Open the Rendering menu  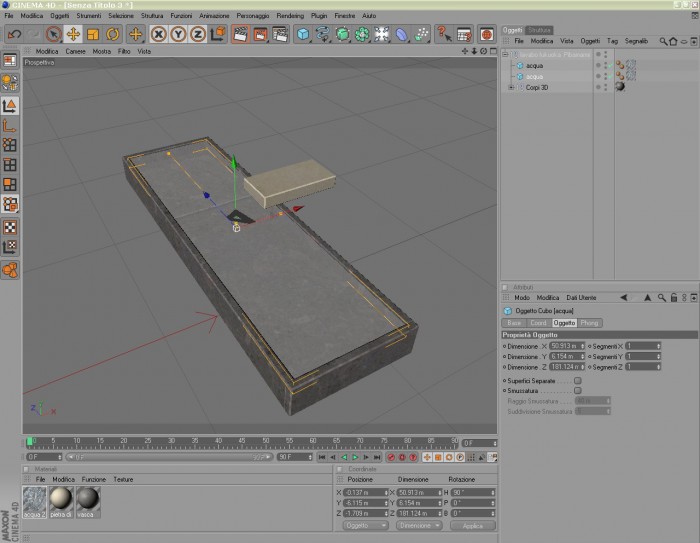(290, 16)
